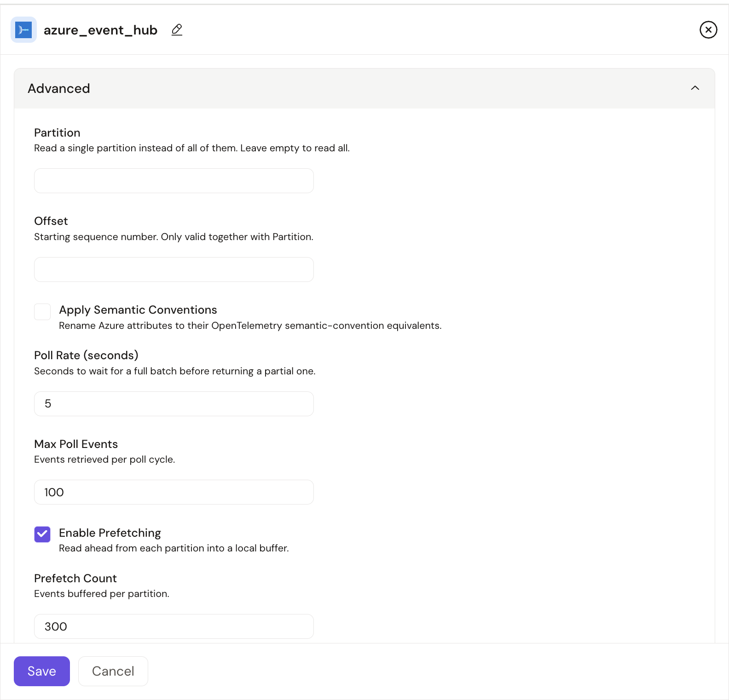Cancel the configuration changes
This screenshot has height=700, width=729.
(113, 671)
